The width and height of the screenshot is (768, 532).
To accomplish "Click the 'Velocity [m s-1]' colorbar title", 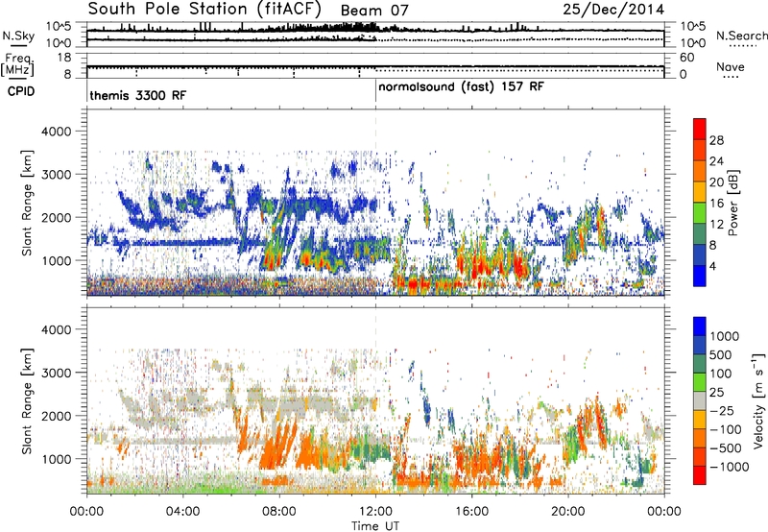I will pos(758,400).
